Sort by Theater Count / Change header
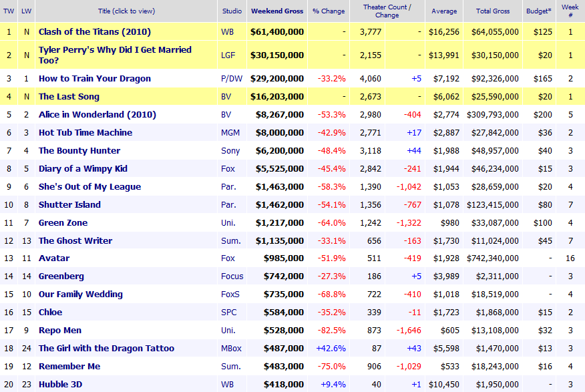585x392 pixels. click(387, 11)
